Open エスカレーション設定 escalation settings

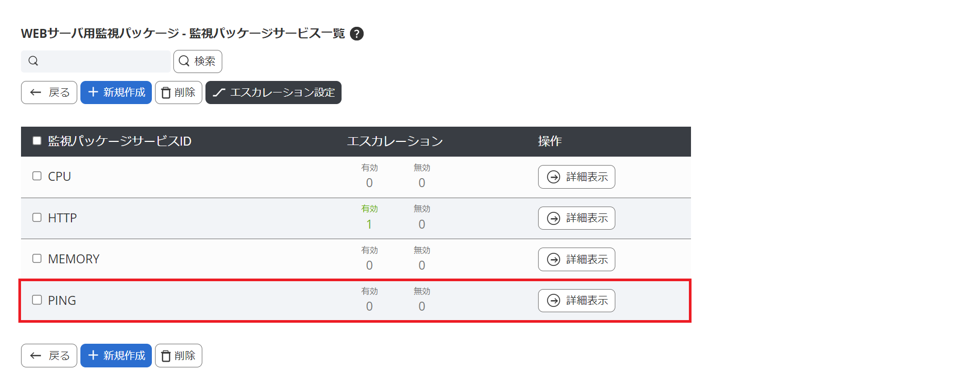point(273,93)
